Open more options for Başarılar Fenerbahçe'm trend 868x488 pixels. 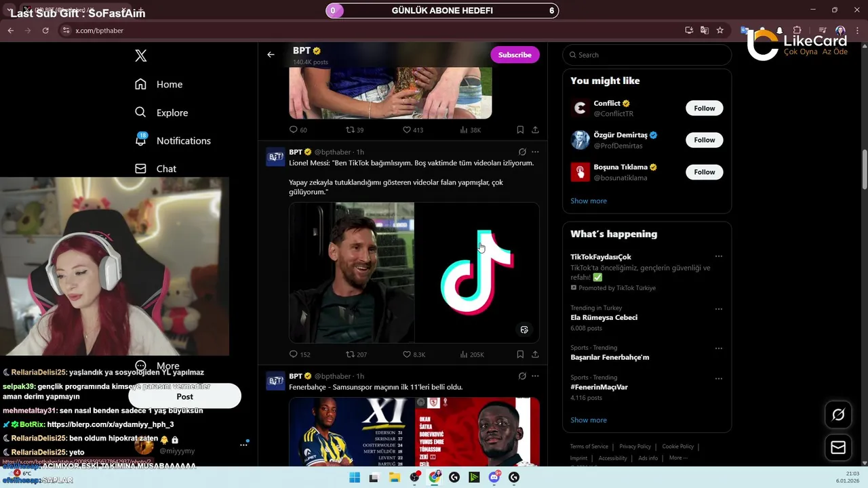click(718, 349)
